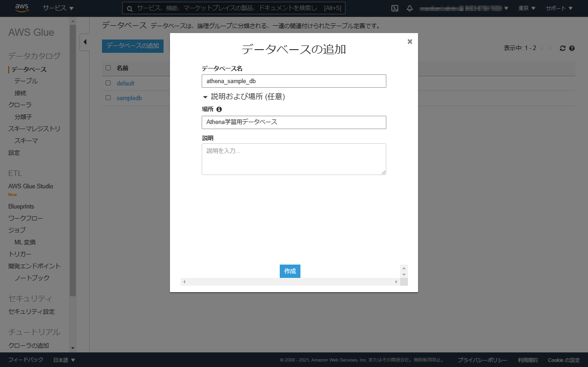Open 開発エンドポイント in the sidebar
Viewport: 588px width, 367px height.
(34, 266)
